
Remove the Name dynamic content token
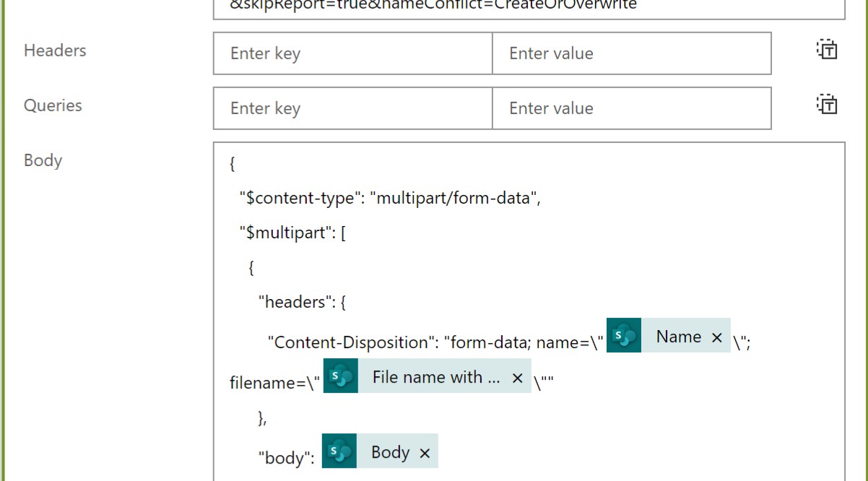coord(716,337)
